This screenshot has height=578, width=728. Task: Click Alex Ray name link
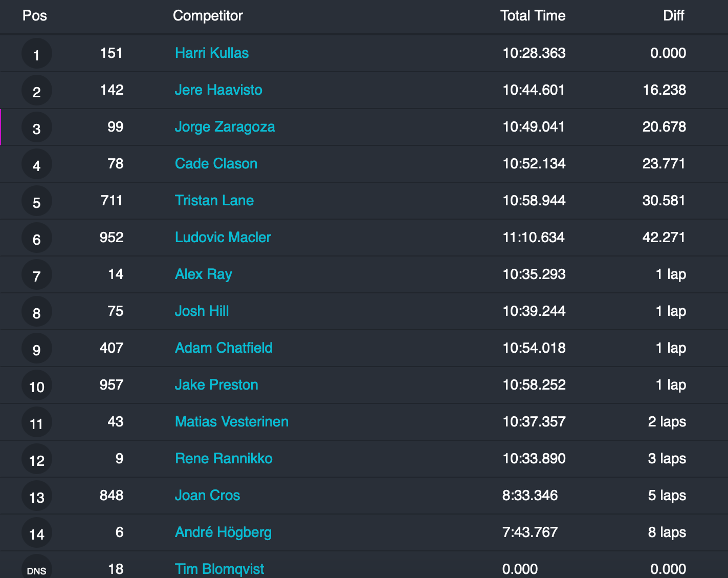point(203,274)
